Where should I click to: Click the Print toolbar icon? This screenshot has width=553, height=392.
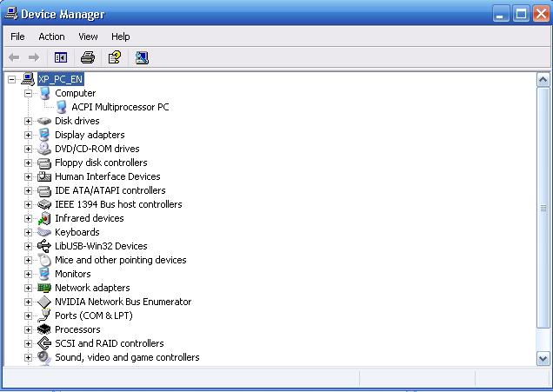(88, 57)
